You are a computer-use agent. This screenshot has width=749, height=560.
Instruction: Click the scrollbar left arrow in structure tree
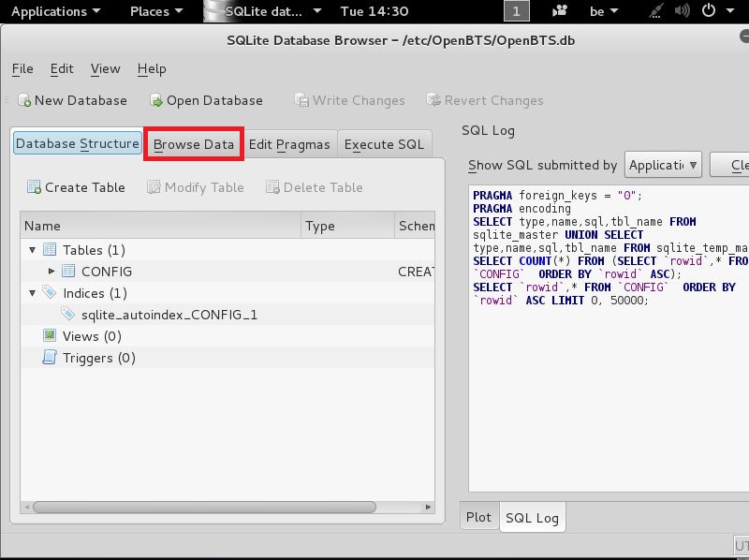coord(27,507)
